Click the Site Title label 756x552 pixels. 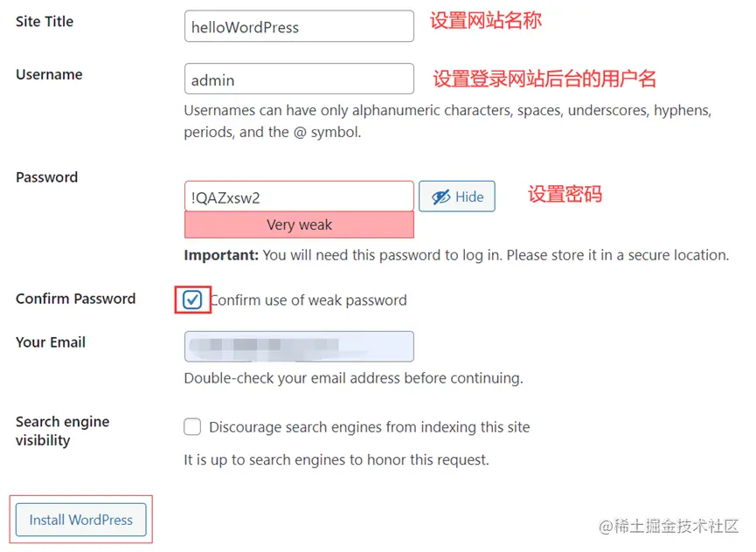click(x=45, y=22)
